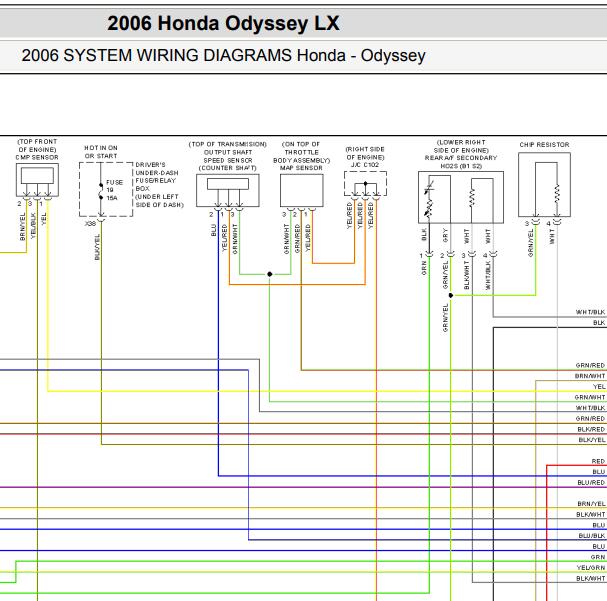The width and height of the screenshot is (607, 601).
Task: Click the MAP sensor component box
Action: [302, 190]
